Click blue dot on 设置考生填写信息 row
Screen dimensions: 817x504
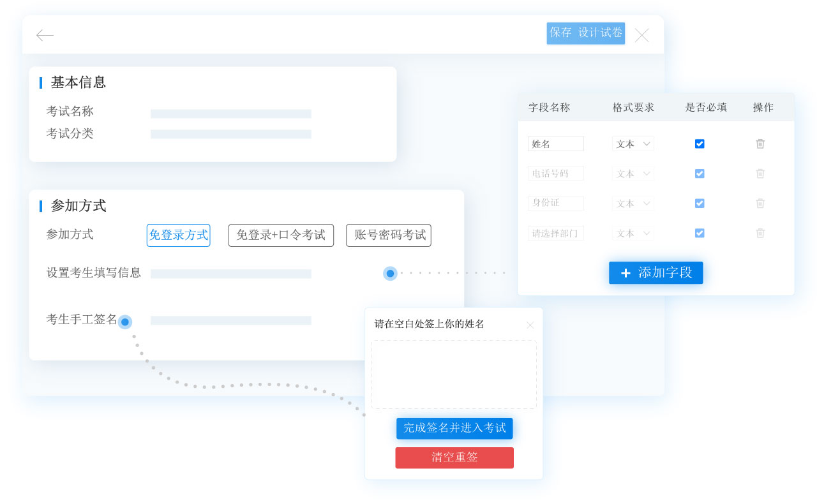click(390, 273)
